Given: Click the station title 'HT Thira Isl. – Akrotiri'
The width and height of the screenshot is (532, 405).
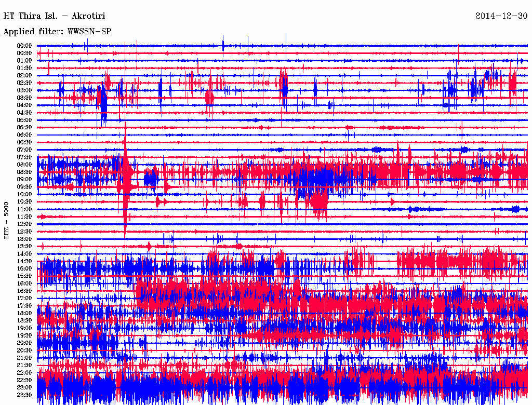Looking at the screenshot, I should [x=54, y=16].
